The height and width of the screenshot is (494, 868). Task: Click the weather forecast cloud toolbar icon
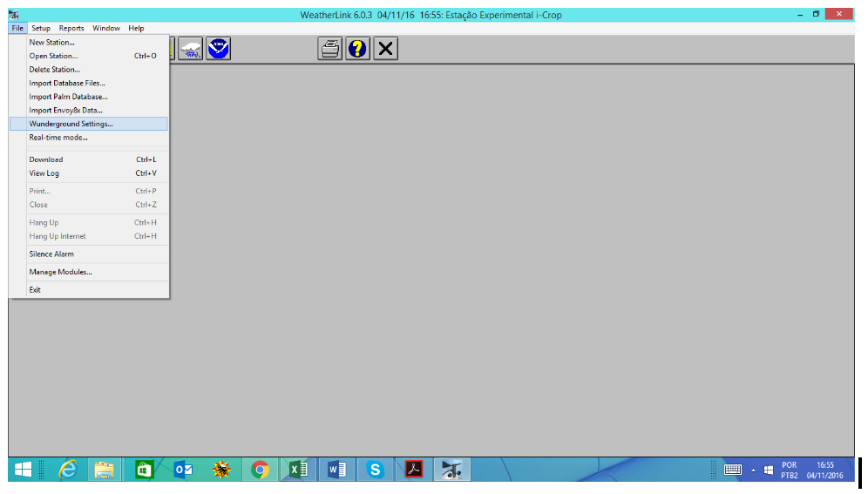point(190,49)
